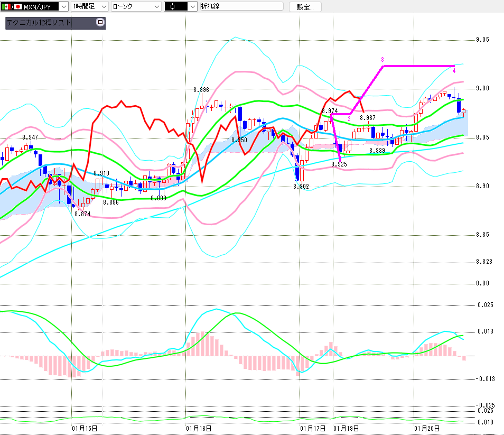This screenshot has width=504, height=435.
Task: Select the magenta wave marker labeled 2
Action: coord(349,119)
